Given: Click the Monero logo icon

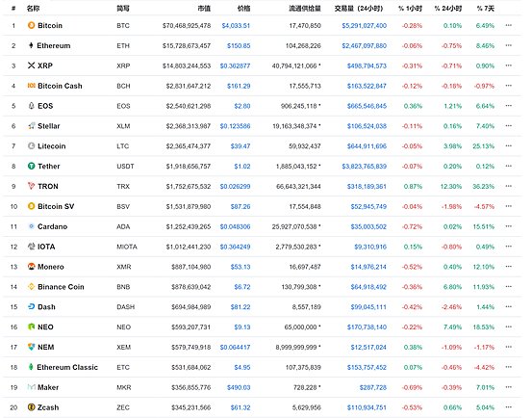Looking at the screenshot, I should coord(31,266).
